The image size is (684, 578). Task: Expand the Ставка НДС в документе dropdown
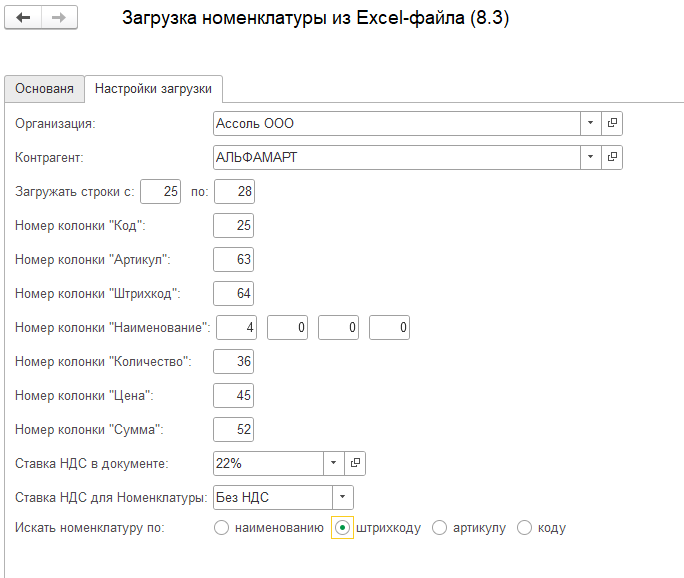tap(334, 463)
